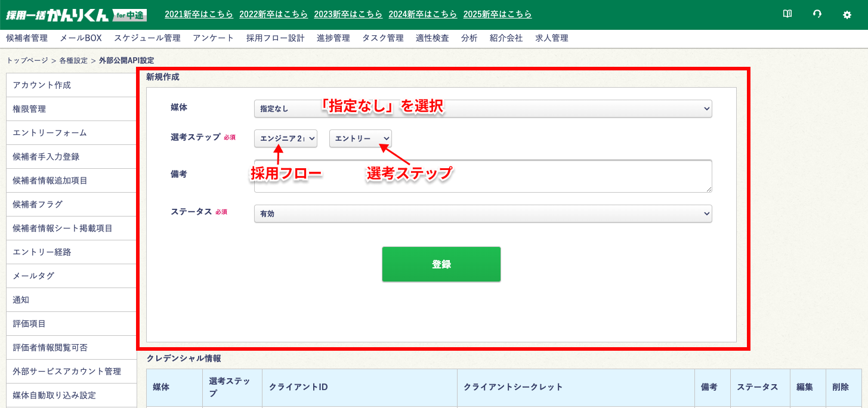Open the エンジニア recruitment flow dropdown

pyautogui.click(x=286, y=138)
